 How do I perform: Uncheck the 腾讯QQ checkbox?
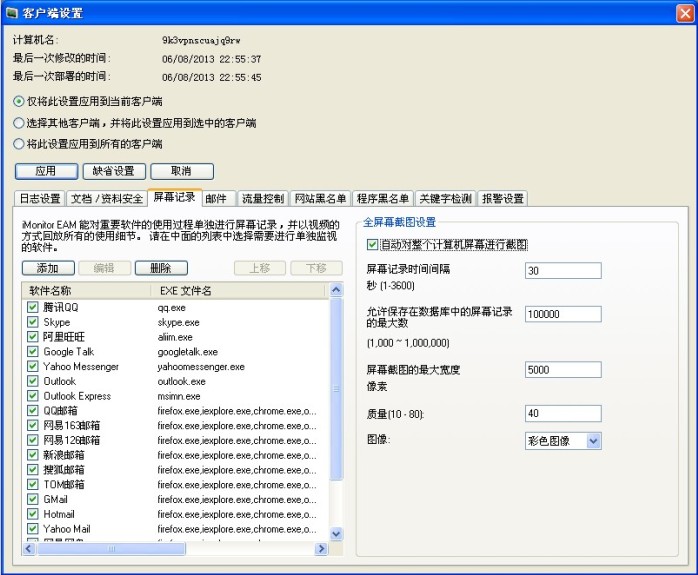[32, 307]
